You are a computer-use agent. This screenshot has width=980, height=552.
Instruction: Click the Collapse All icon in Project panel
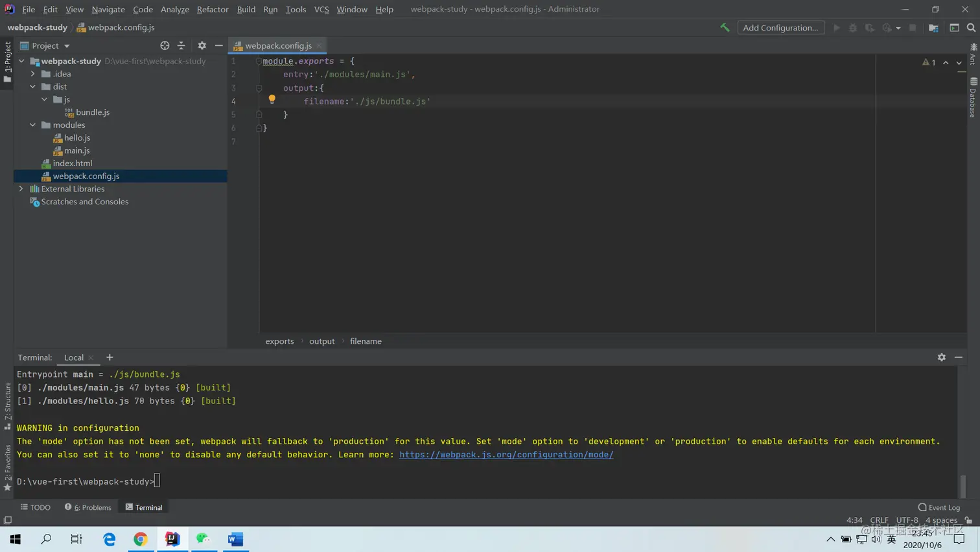point(181,45)
